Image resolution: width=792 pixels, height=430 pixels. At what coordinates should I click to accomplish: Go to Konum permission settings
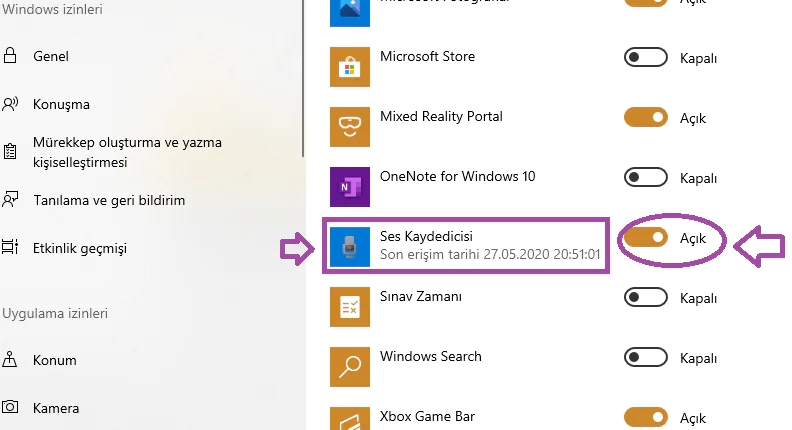(54, 360)
